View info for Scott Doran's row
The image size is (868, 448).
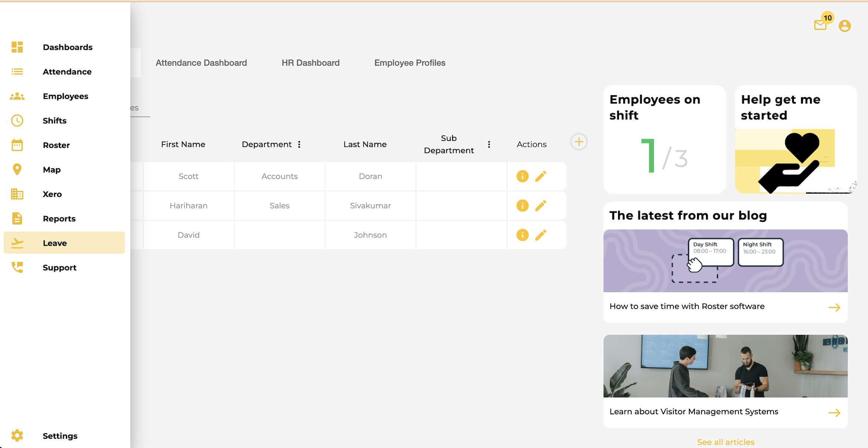(x=522, y=176)
